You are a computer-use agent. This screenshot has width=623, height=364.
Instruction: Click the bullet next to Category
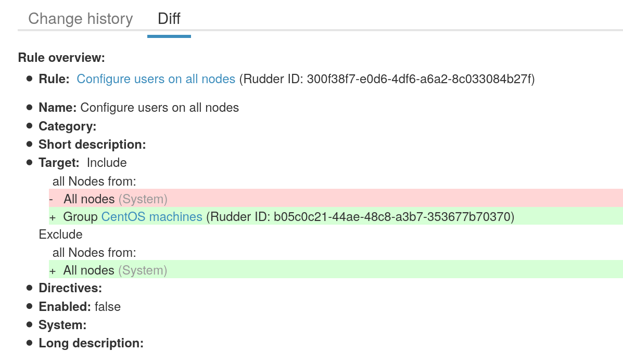30,126
